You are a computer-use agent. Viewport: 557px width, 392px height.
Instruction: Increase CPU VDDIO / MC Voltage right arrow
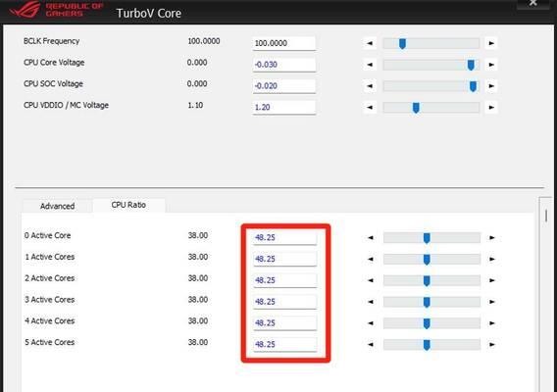[x=491, y=107]
